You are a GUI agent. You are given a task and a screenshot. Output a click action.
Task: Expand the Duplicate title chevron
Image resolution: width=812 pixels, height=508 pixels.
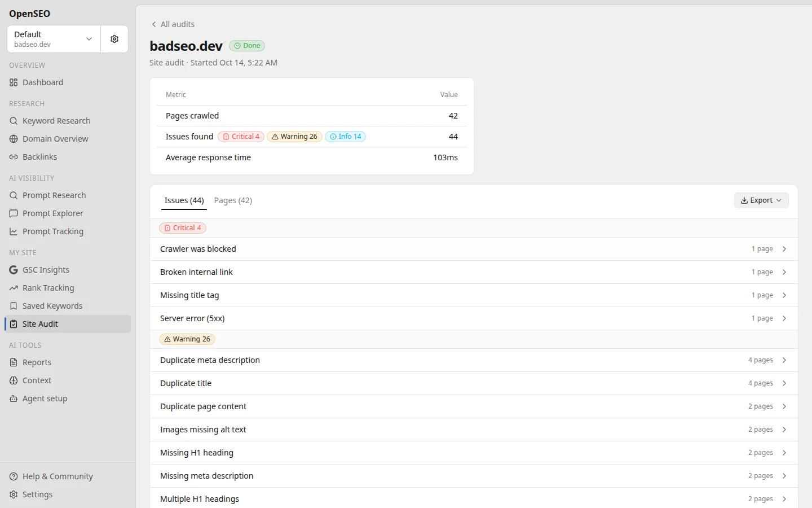[x=784, y=383]
